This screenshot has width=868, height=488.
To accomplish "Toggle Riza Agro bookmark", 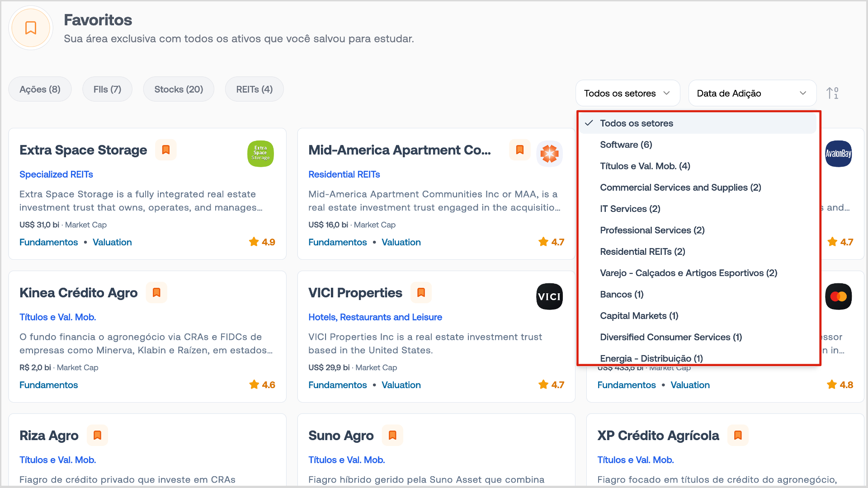I will coord(97,436).
